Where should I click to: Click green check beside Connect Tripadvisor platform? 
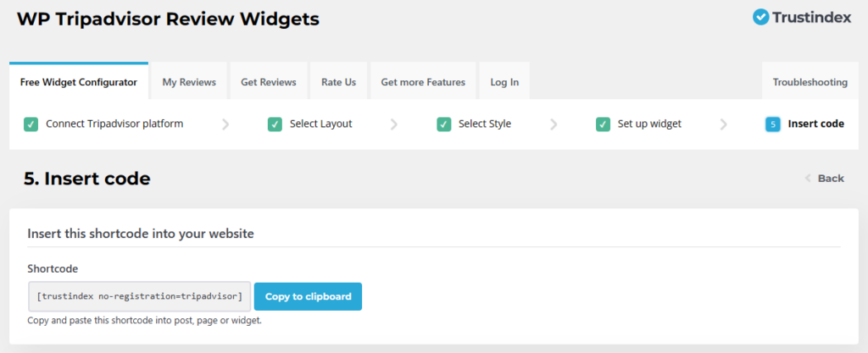click(x=31, y=124)
